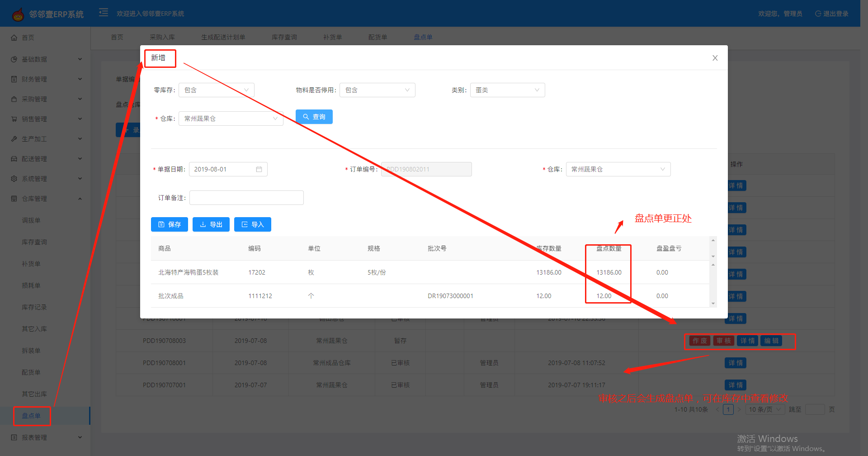Screen dimensions: 868x456
Task: Click the 报表管理 sidebar icon
Action: point(14,437)
